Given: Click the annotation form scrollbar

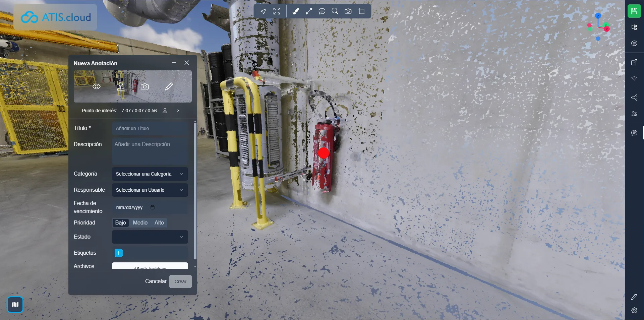Looking at the screenshot, I should point(195,191).
